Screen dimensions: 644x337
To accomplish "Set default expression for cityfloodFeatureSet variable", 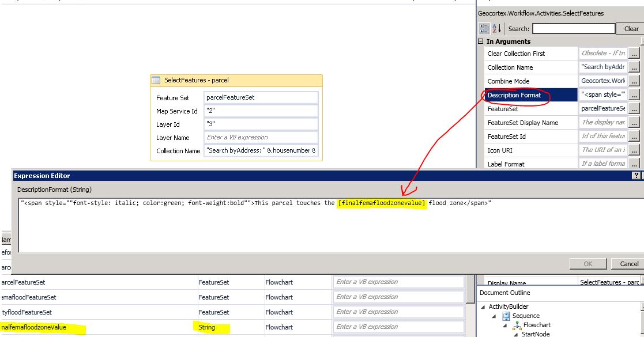I will click(x=398, y=312).
